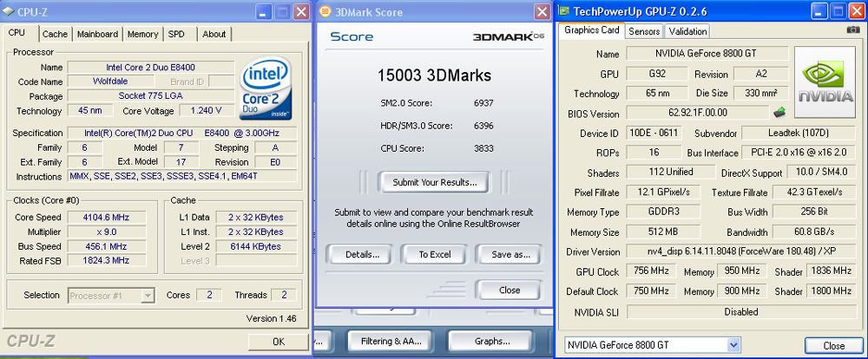Click the CPU Name field Intel Core 2 Duo E8400

click(x=150, y=68)
